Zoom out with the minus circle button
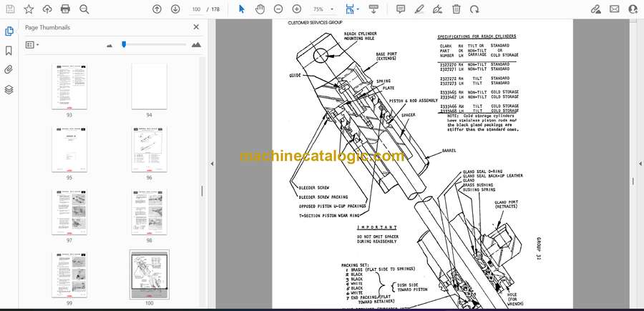644x311 pixels. pyautogui.click(x=278, y=9)
